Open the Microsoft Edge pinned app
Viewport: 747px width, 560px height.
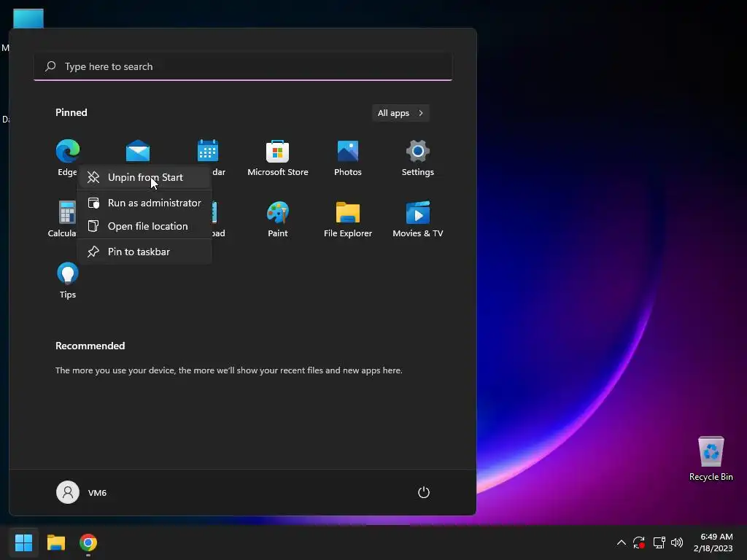click(68, 158)
